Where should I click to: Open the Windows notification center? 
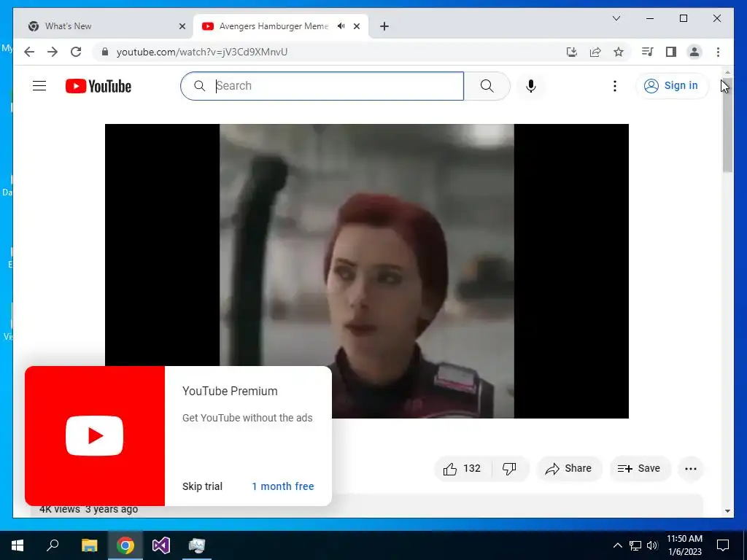pos(723,545)
